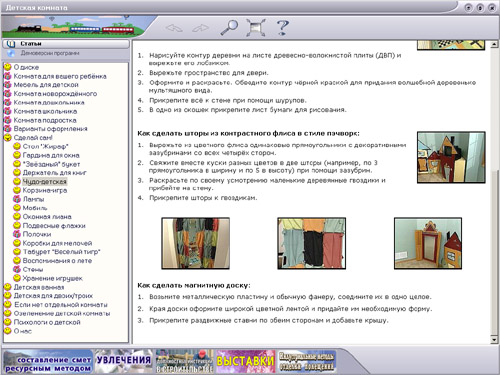The width and height of the screenshot is (500, 375).
Task: Expand the Стены tree item
Action: click(17, 269)
